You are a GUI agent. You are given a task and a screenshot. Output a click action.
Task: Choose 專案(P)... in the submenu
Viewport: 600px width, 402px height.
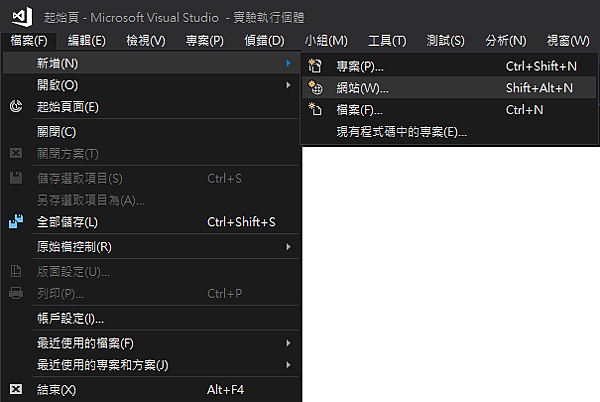point(449,66)
